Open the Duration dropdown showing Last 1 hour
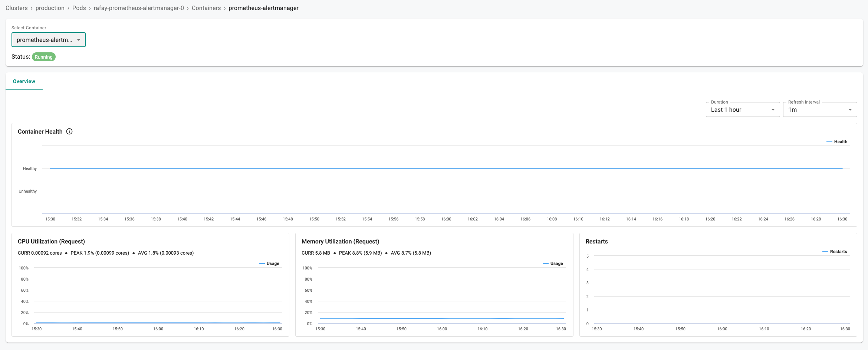The image size is (868, 350). (743, 109)
